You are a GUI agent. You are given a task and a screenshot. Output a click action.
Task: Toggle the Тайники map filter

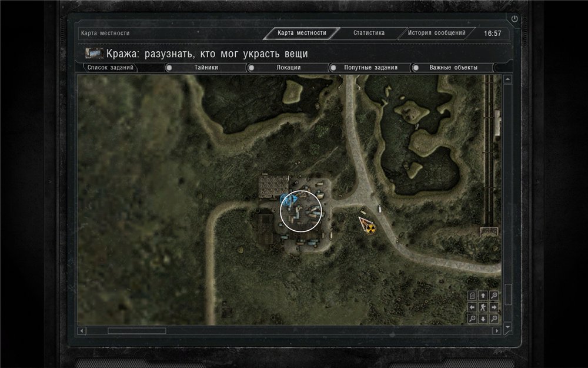(206, 68)
